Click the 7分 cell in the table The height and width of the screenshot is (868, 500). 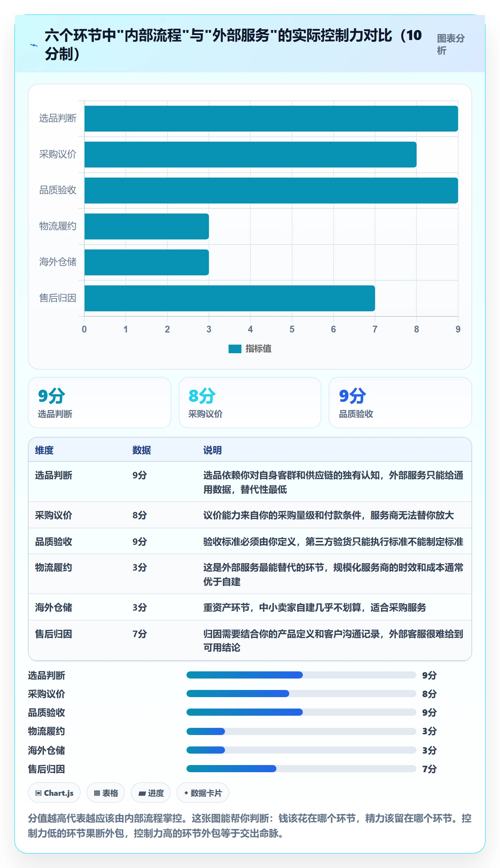click(140, 634)
